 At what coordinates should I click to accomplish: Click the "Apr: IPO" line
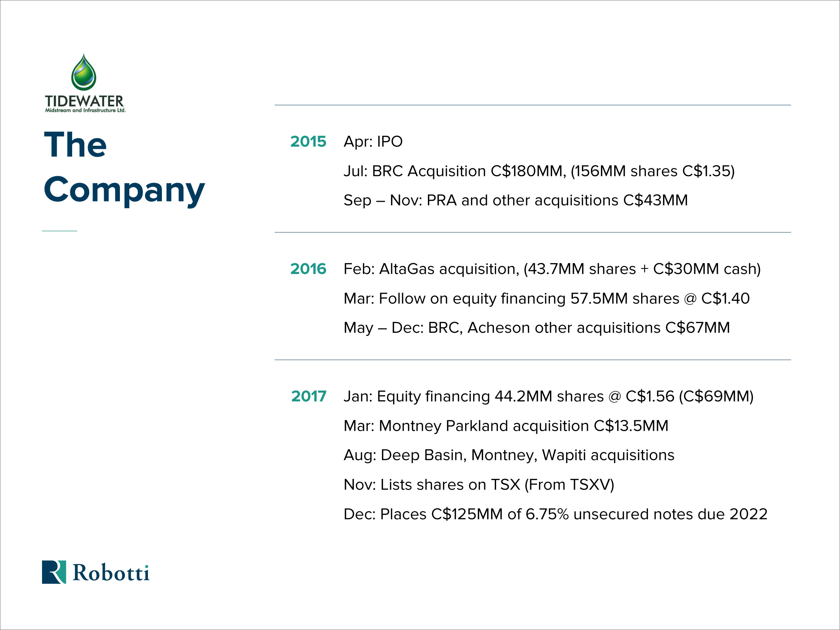click(373, 142)
